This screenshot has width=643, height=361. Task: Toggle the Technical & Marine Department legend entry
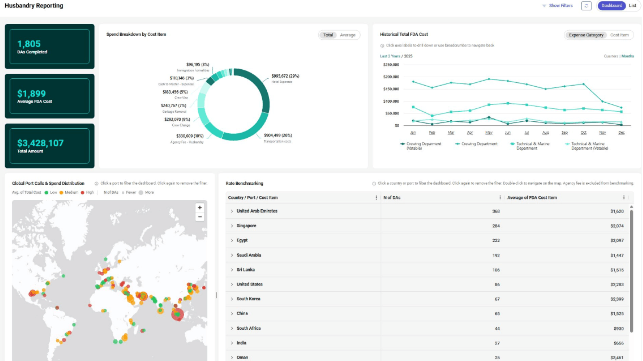click(x=530, y=146)
